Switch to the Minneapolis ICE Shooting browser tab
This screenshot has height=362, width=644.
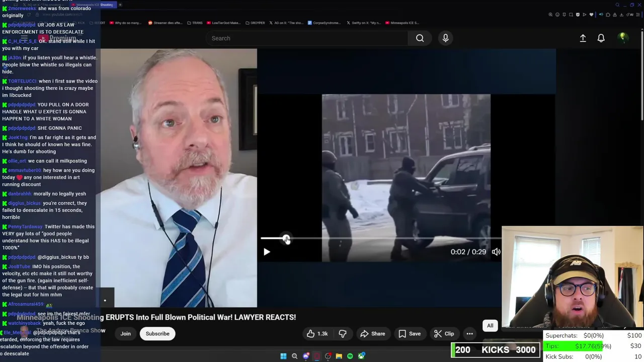click(94, 5)
